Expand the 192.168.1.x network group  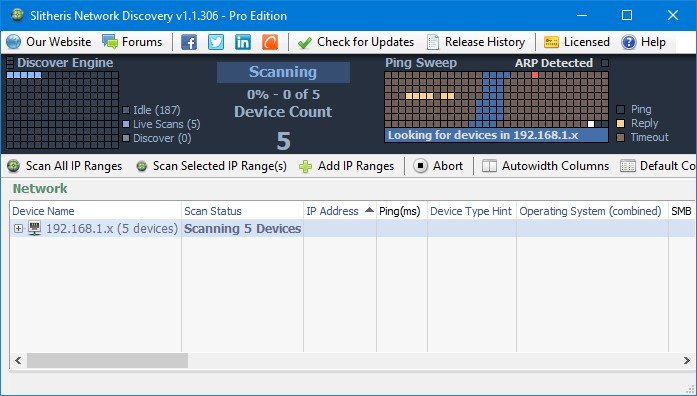tap(18, 228)
